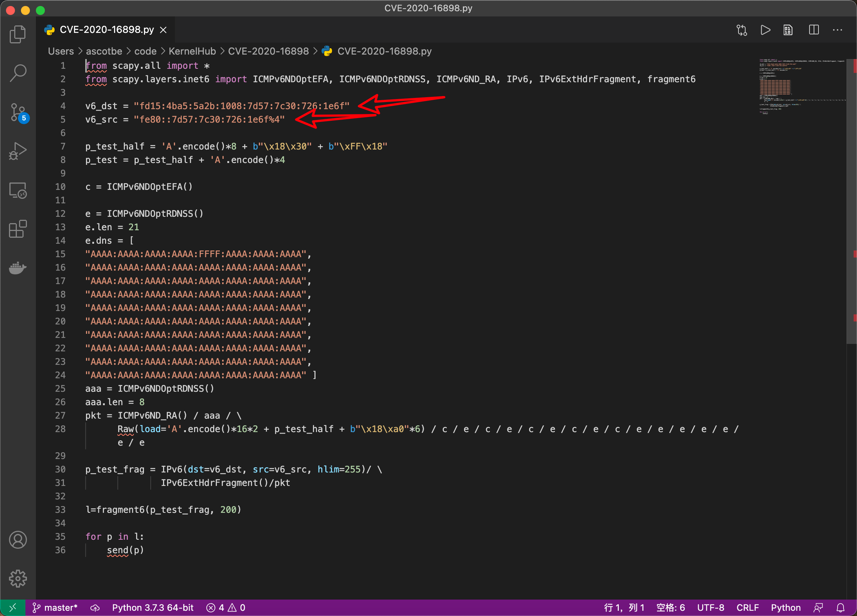Click Users in the breadcrumb path
Image resolution: width=857 pixels, height=616 pixels.
61,51
